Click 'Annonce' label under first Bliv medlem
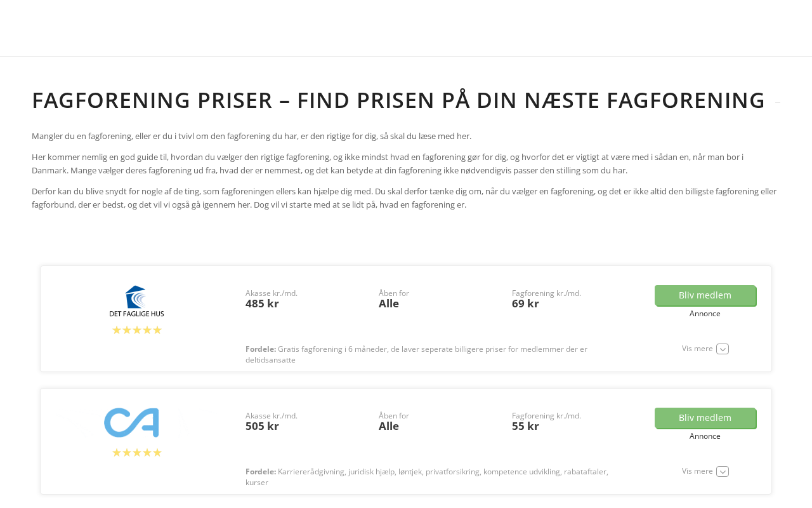 (705, 314)
